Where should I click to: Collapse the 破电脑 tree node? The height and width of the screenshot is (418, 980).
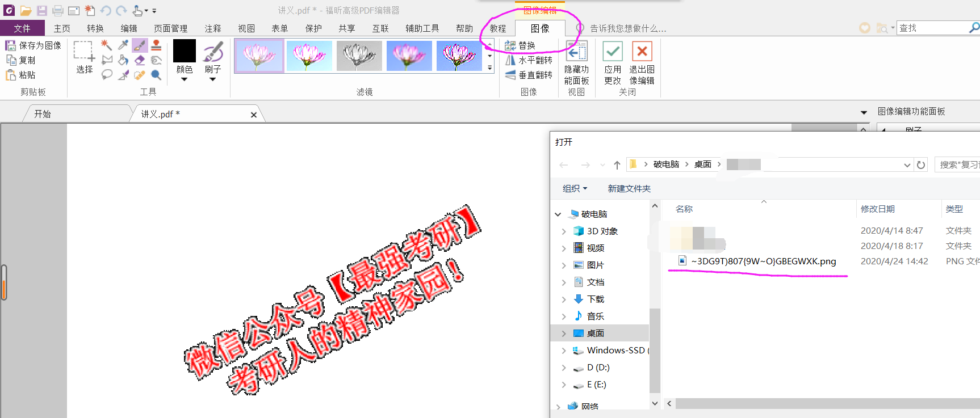pos(558,214)
